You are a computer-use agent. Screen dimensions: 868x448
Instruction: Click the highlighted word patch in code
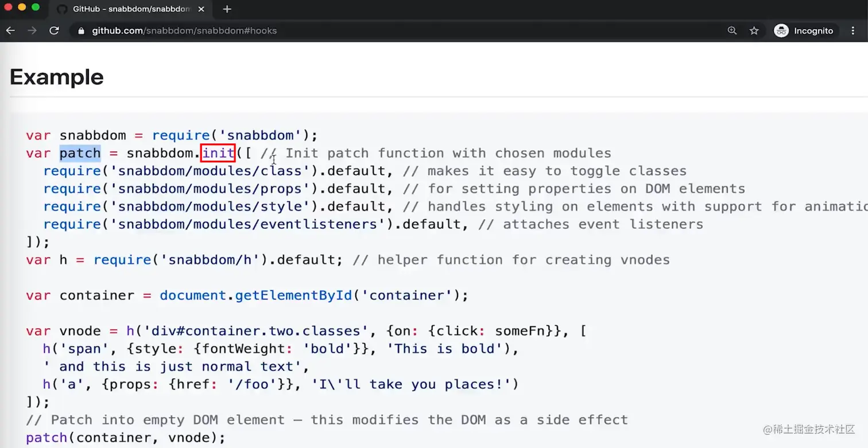(x=80, y=153)
